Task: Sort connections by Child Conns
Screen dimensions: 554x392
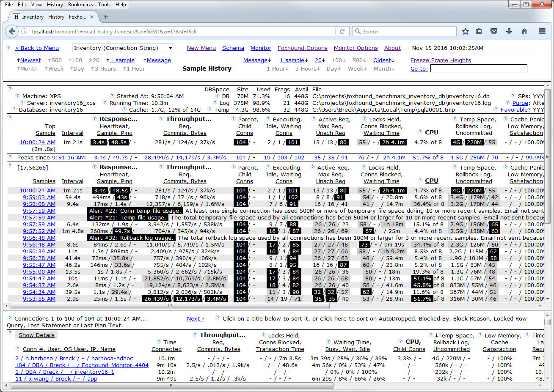Action: (x=409, y=349)
